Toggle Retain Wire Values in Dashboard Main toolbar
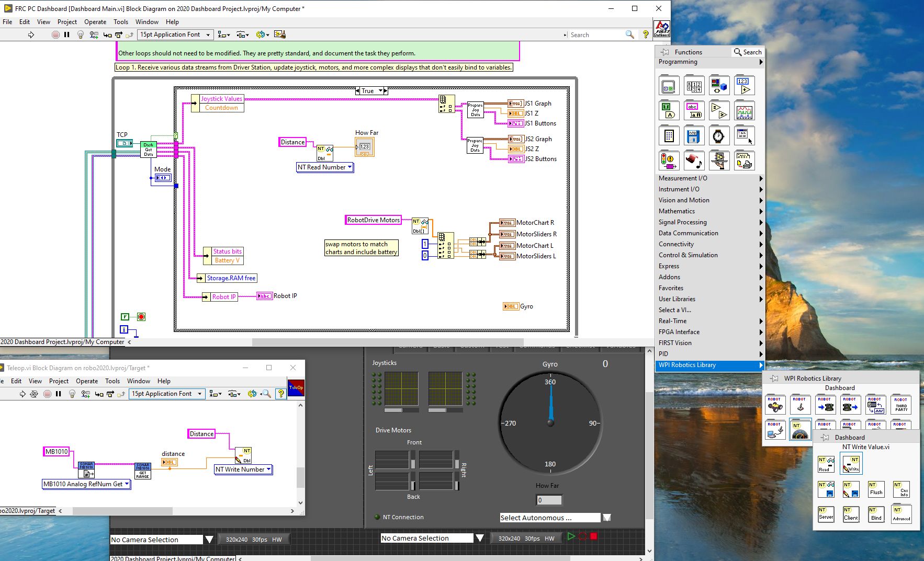 [x=94, y=35]
